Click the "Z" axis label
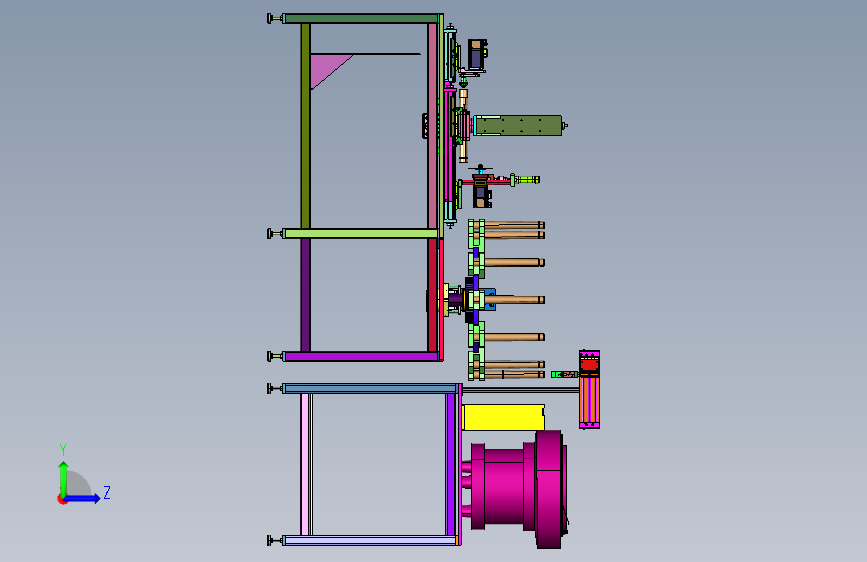Viewport: 867px width, 562px height. click(x=107, y=492)
